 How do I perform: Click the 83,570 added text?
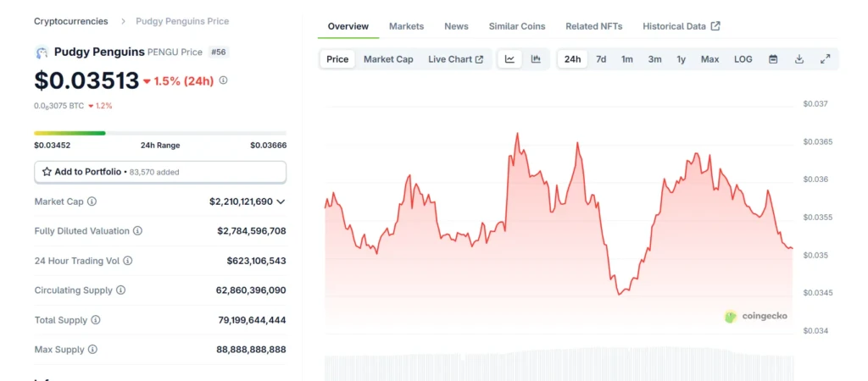[x=154, y=173]
